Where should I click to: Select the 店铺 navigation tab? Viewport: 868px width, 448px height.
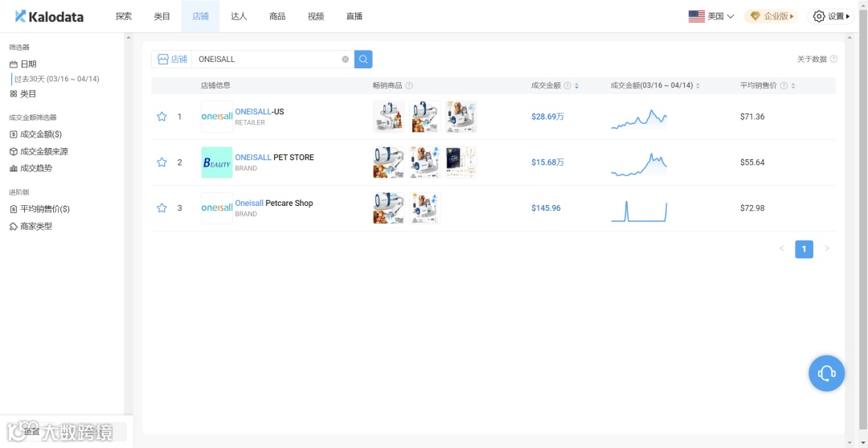pyautogui.click(x=200, y=16)
